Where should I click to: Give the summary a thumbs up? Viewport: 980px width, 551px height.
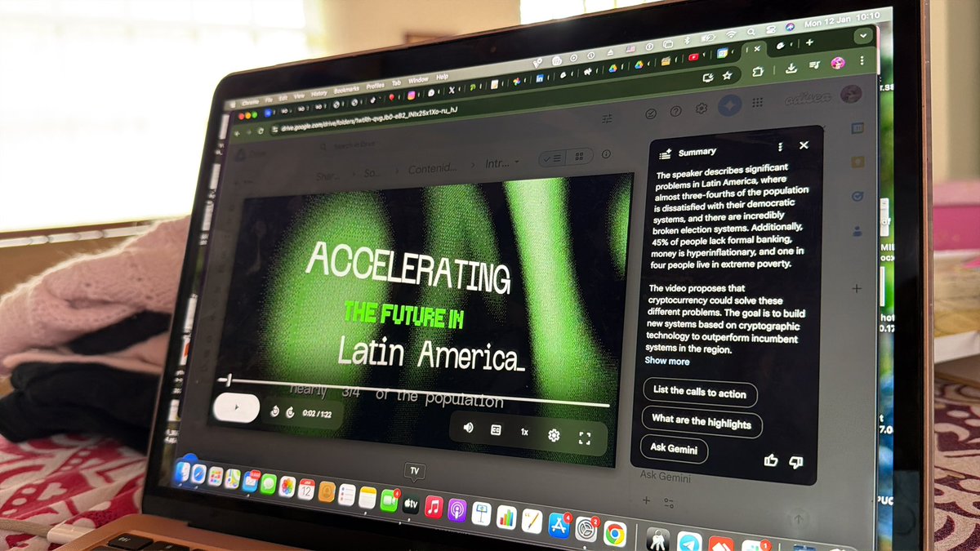pos(771,461)
